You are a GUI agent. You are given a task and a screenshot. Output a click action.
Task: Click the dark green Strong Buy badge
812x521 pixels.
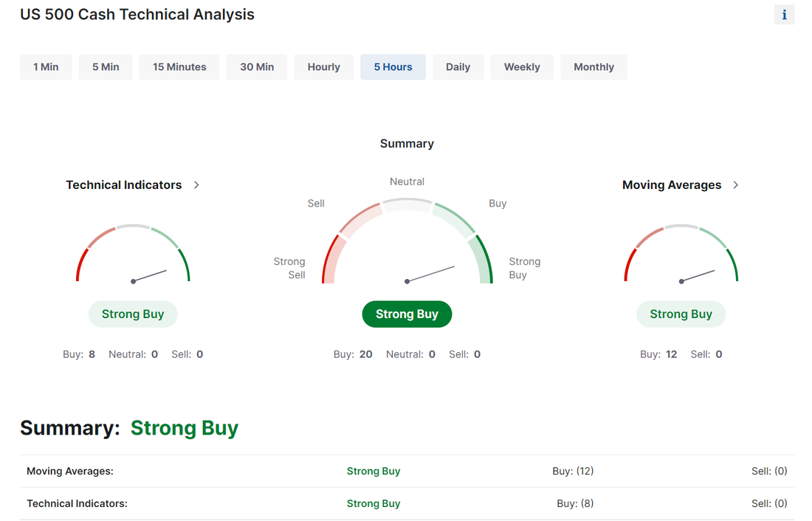click(x=407, y=314)
